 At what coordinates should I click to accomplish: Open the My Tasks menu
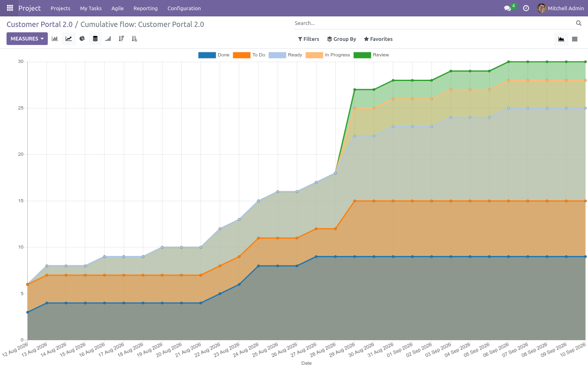pos(91,8)
